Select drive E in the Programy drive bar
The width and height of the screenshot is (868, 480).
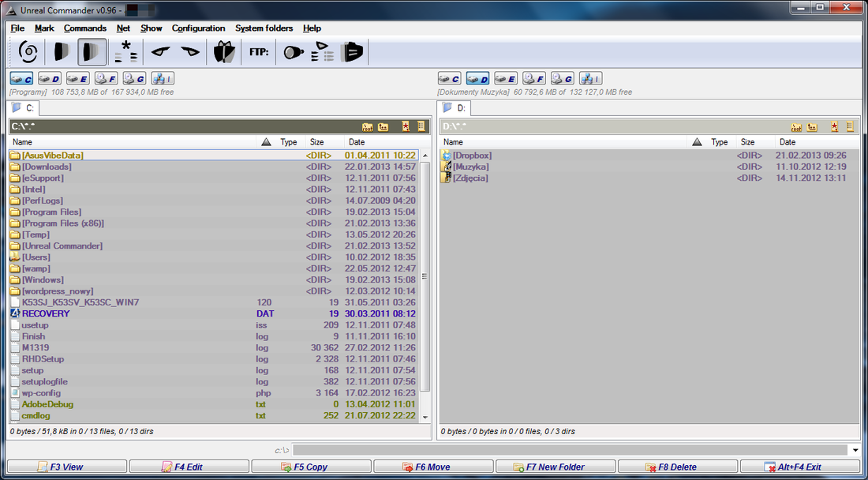coord(77,79)
